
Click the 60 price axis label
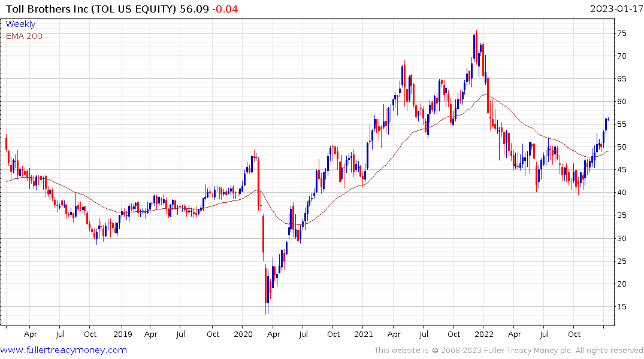tap(622, 102)
